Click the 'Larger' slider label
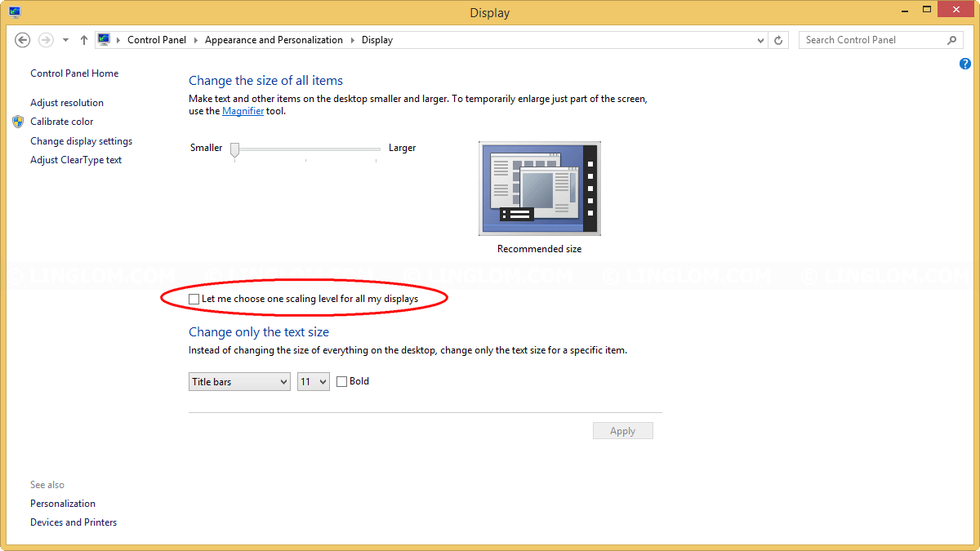Screen dimensions: 980x551 402,148
